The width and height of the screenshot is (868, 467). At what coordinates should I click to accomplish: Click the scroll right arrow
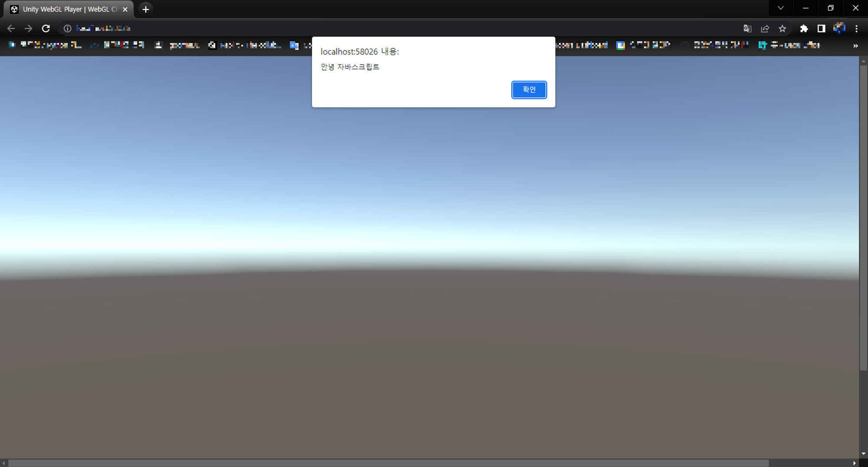click(854, 463)
